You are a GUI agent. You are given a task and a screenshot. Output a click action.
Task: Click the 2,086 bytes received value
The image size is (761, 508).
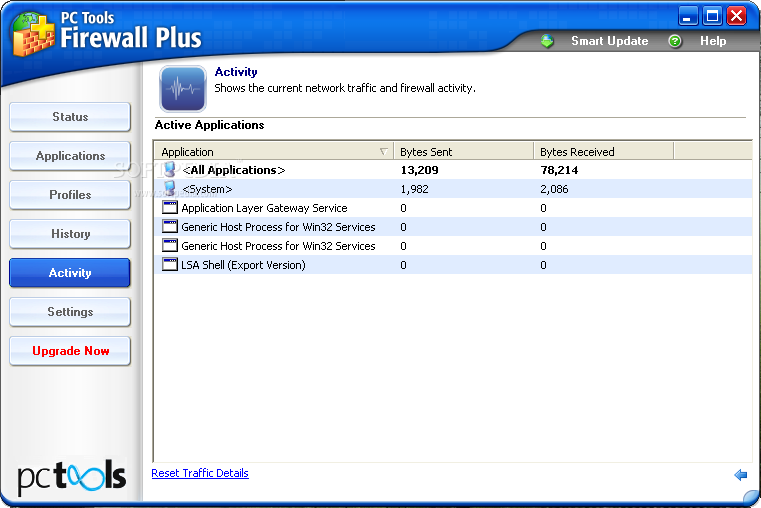554,189
